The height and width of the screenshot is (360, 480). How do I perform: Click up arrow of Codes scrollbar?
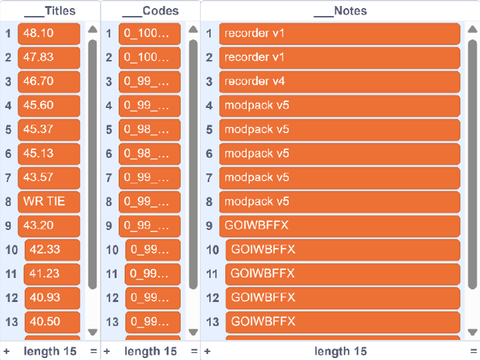[x=193, y=29]
